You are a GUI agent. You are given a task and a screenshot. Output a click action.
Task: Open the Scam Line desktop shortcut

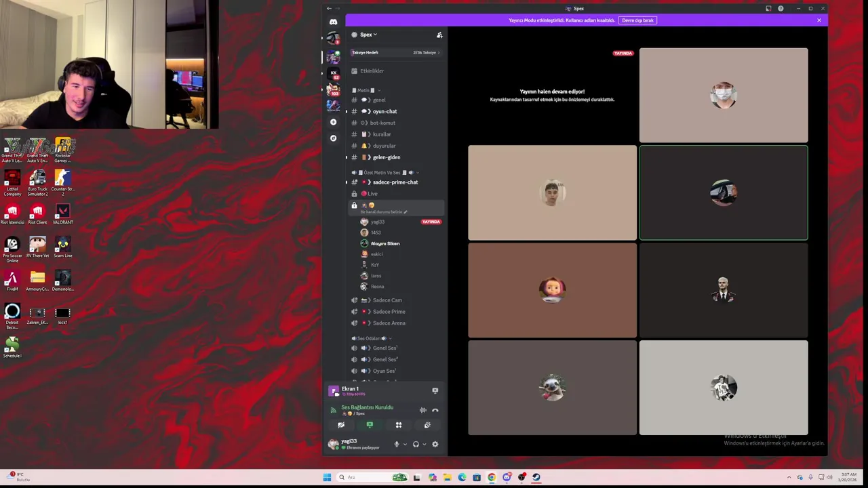pos(62,247)
